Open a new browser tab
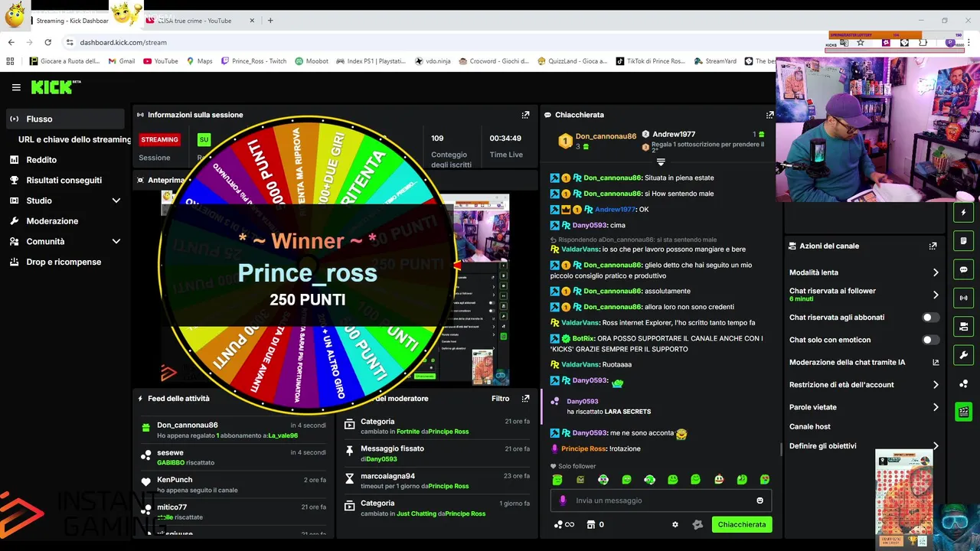The height and width of the screenshot is (551, 980). click(270, 21)
